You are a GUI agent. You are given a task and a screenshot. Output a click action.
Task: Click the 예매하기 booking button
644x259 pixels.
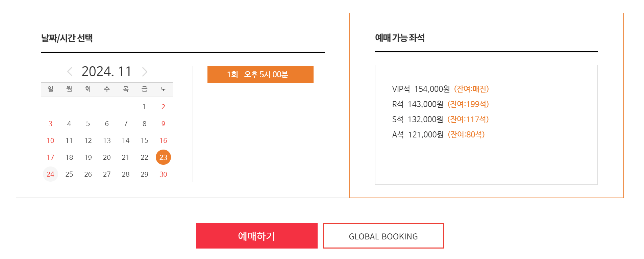click(256, 236)
